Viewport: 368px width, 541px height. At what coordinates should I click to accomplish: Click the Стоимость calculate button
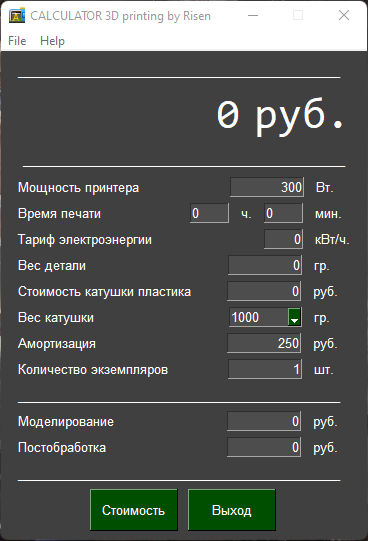click(134, 510)
